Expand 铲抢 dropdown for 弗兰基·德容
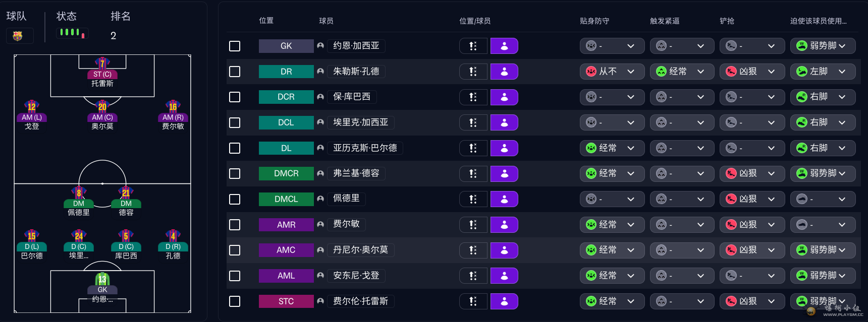The height and width of the screenshot is (322, 868). [x=752, y=173]
